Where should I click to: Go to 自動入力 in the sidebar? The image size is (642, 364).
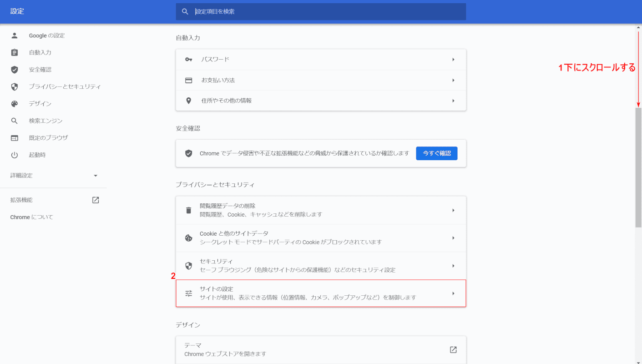[40, 52]
